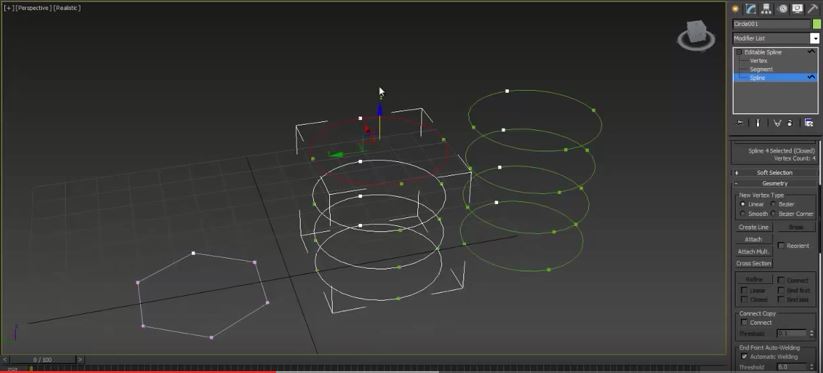
Task: Select the Smooth vertex type radio
Action: [742, 214]
